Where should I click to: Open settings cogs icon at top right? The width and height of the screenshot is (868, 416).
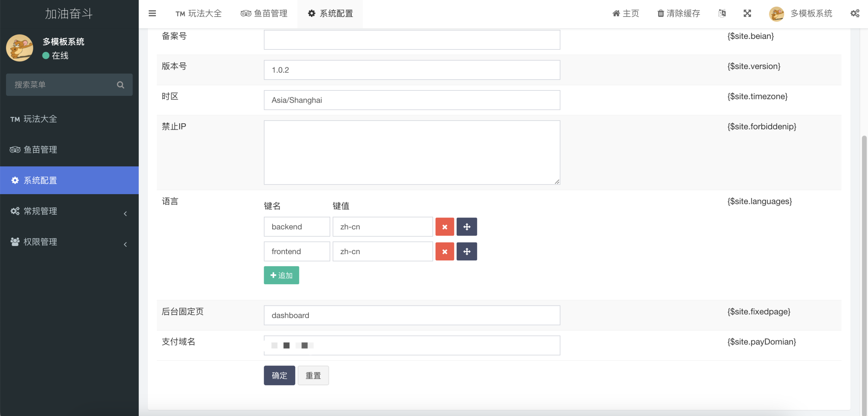click(855, 14)
